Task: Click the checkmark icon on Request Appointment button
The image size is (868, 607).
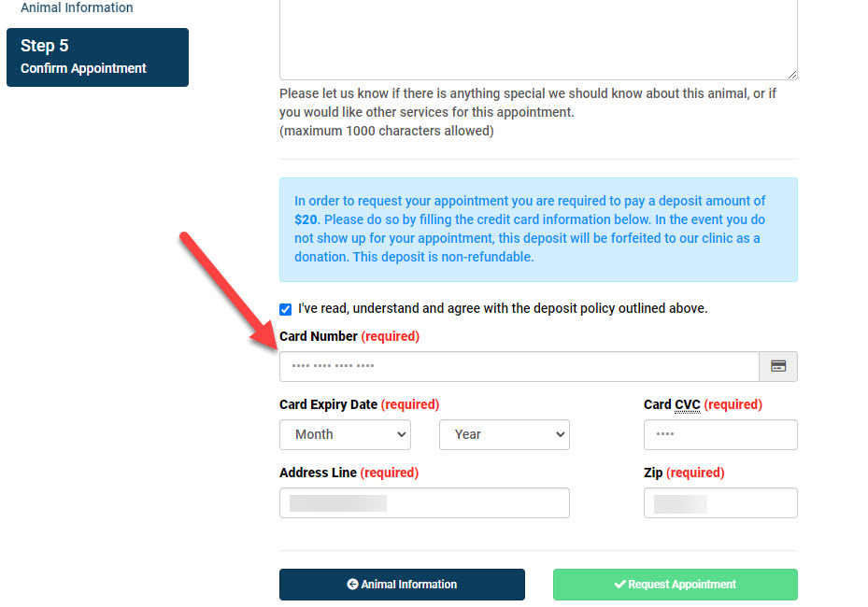Action: click(619, 585)
